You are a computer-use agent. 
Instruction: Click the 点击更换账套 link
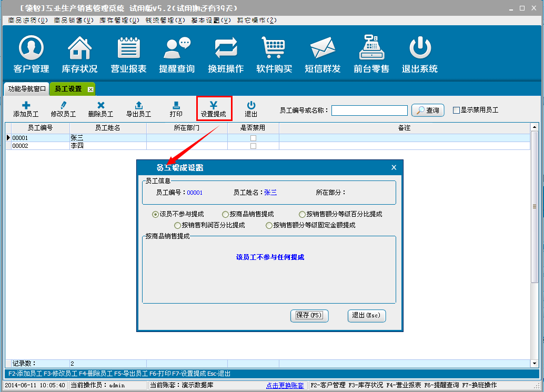click(285, 386)
